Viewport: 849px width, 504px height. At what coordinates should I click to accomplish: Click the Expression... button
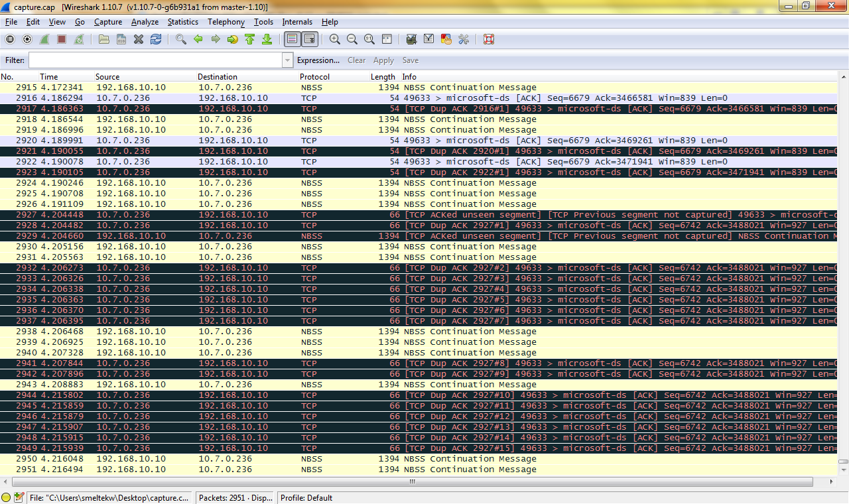click(318, 60)
